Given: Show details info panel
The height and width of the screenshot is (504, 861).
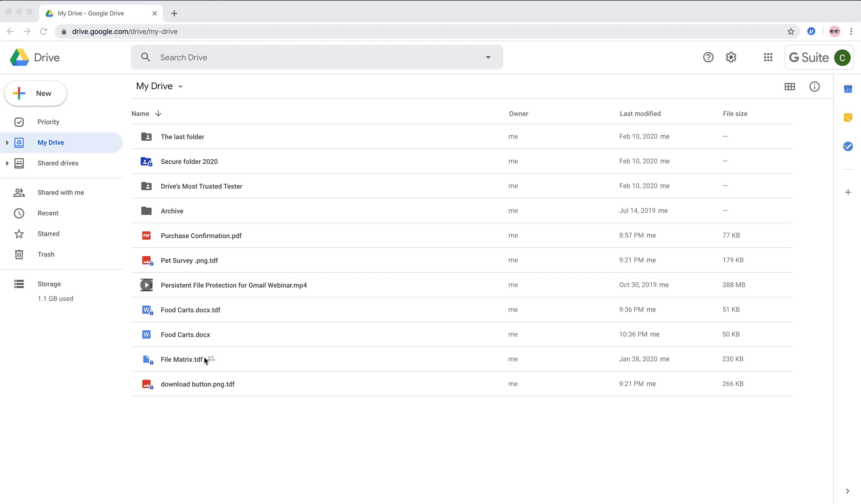Looking at the screenshot, I should click(814, 87).
